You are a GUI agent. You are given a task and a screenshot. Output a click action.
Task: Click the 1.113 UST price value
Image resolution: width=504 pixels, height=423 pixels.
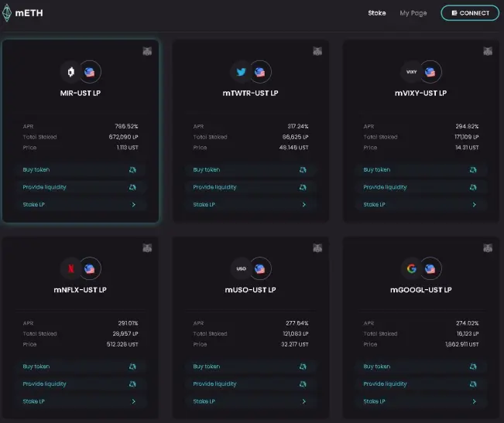coord(127,147)
